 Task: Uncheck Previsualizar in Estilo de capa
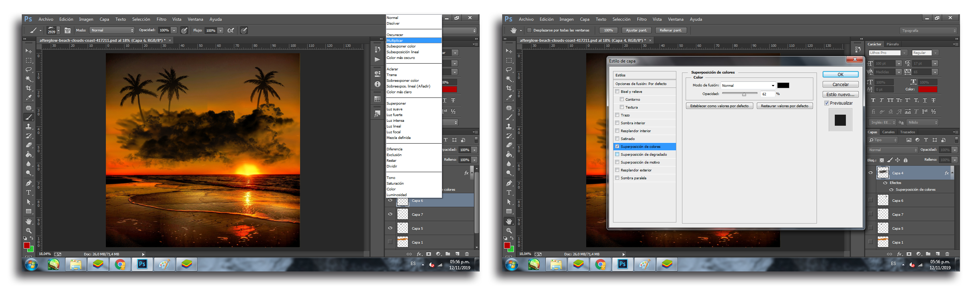pos(827,103)
